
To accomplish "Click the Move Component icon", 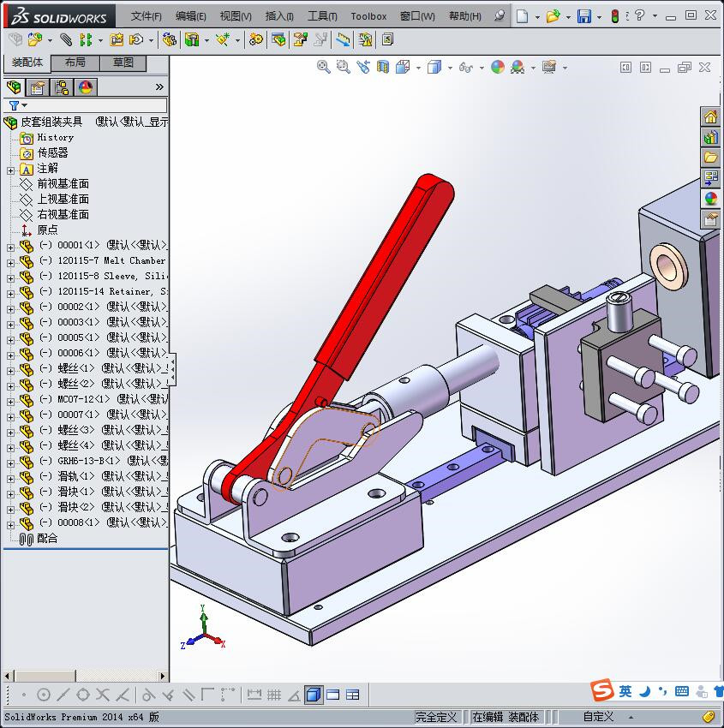I will 136,40.
